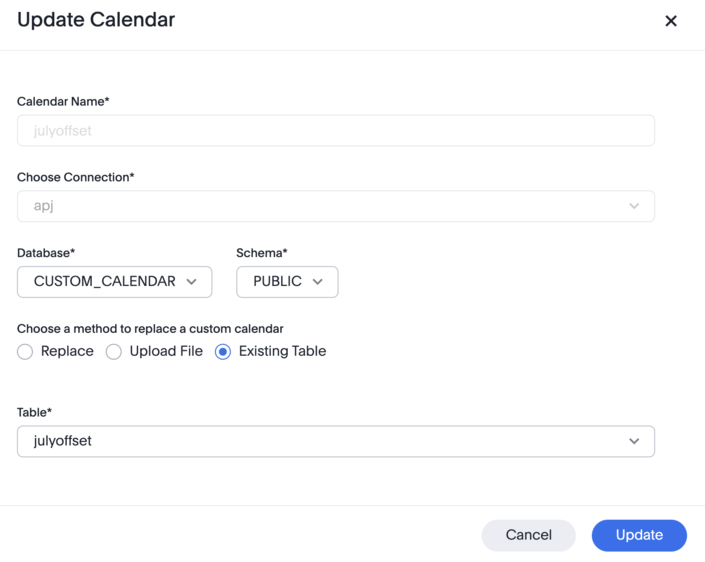Click the chevron arrow beside CUSTOM_CALENDAR
The width and height of the screenshot is (705, 562).
point(192,282)
